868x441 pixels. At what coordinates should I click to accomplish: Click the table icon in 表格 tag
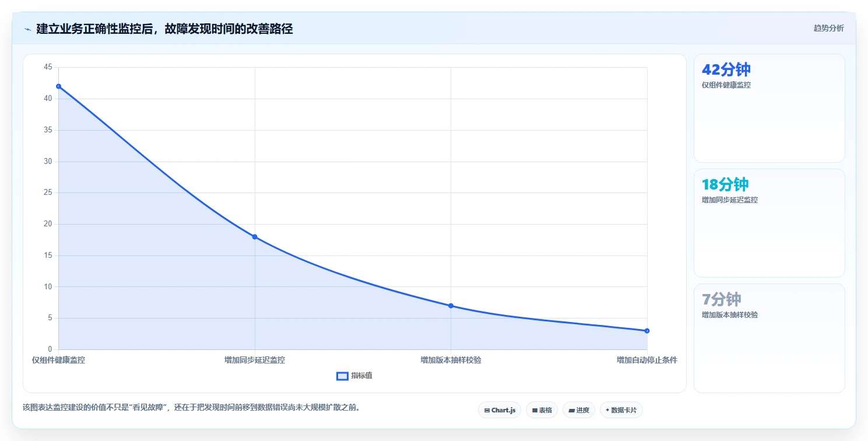pos(535,411)
